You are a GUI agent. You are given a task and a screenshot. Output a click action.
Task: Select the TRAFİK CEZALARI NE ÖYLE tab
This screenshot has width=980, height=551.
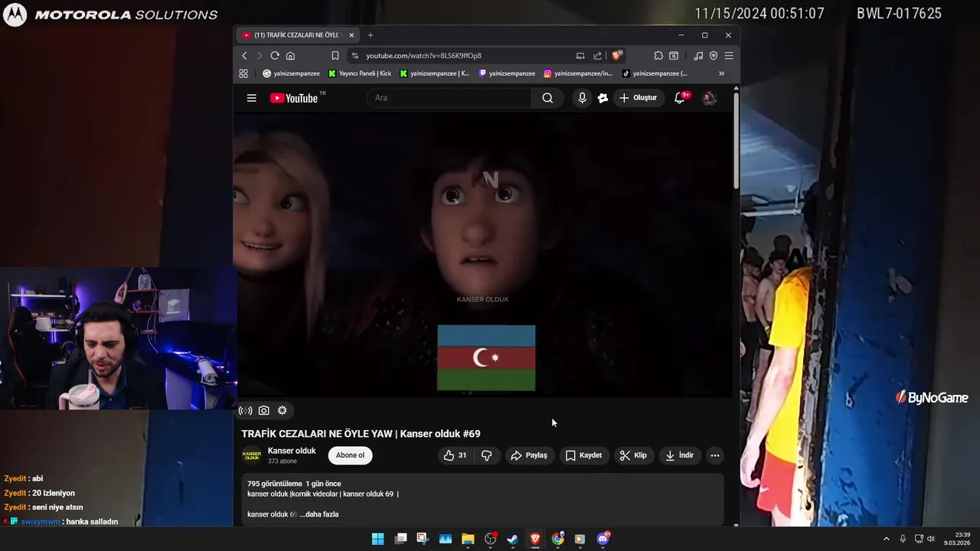tap(298, 35)
